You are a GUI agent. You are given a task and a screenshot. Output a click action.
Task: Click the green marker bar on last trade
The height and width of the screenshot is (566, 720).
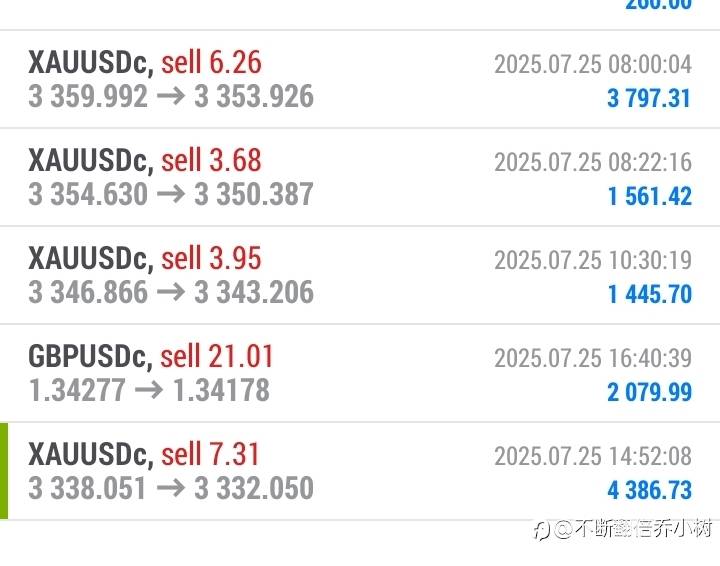point(4,471)
